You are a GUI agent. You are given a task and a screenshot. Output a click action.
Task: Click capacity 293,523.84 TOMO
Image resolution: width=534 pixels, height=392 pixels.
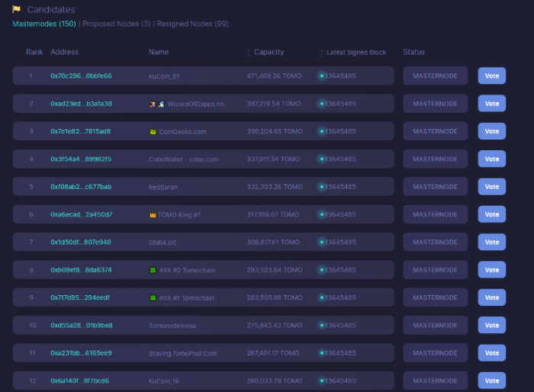click(275, 270)
